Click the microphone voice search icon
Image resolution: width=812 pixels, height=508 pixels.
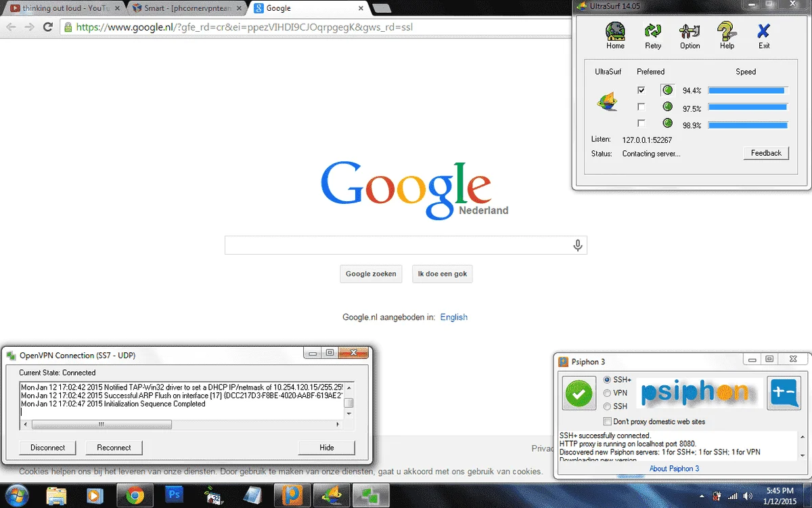pyautogui.click(x=578, y=245)
